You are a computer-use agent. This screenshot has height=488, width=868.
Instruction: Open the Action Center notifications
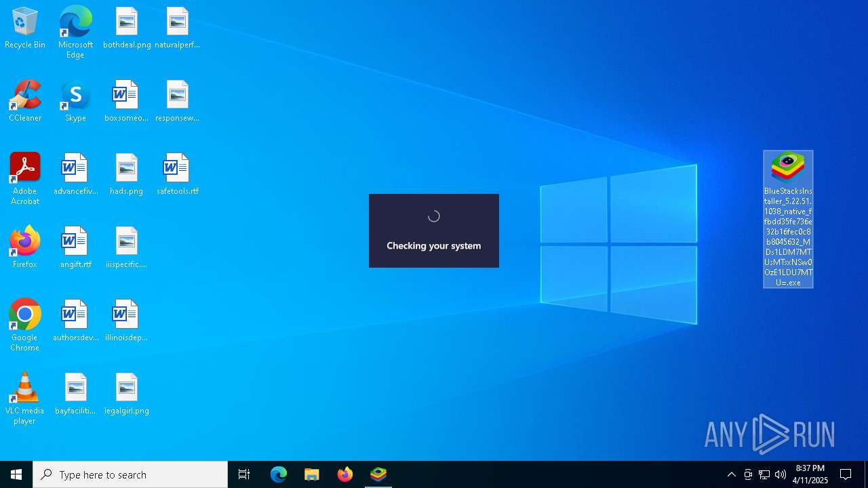tap(846, 474)
